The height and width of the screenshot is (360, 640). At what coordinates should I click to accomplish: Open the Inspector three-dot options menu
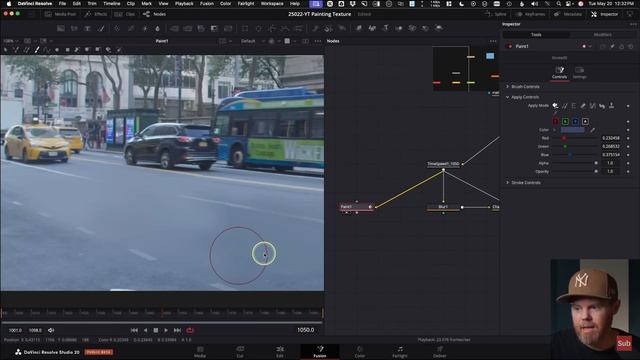[633, 24]
